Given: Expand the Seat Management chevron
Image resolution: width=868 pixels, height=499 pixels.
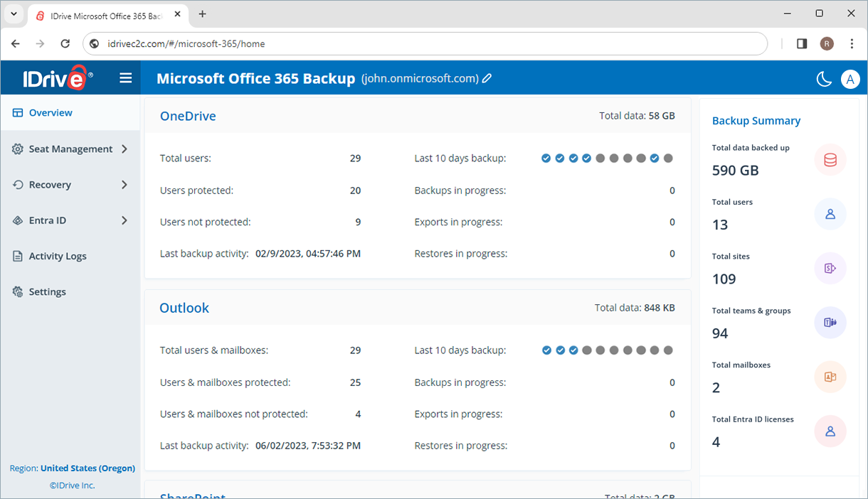Looking at the screenshot, I should [x=125, y=149].
